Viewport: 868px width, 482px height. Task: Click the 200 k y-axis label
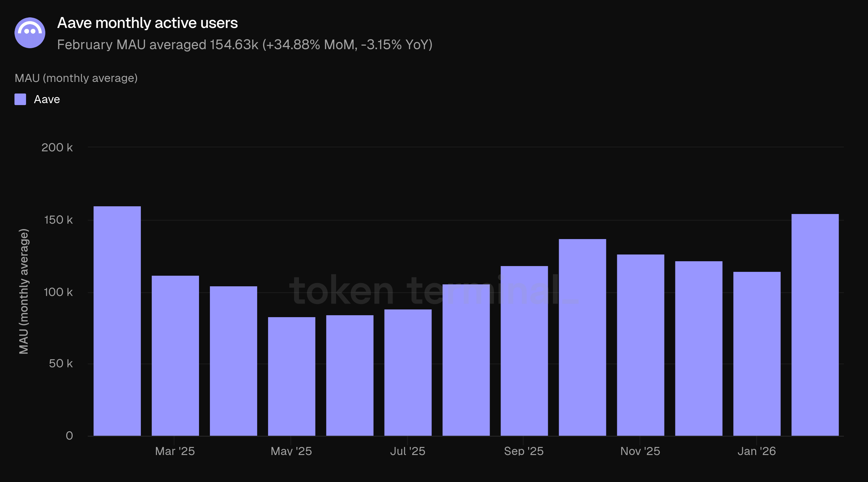pos(57,147)
